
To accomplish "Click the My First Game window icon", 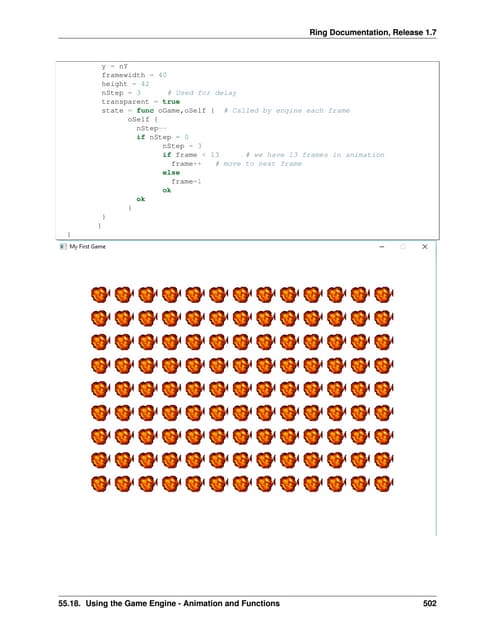I will coord(63,247).
